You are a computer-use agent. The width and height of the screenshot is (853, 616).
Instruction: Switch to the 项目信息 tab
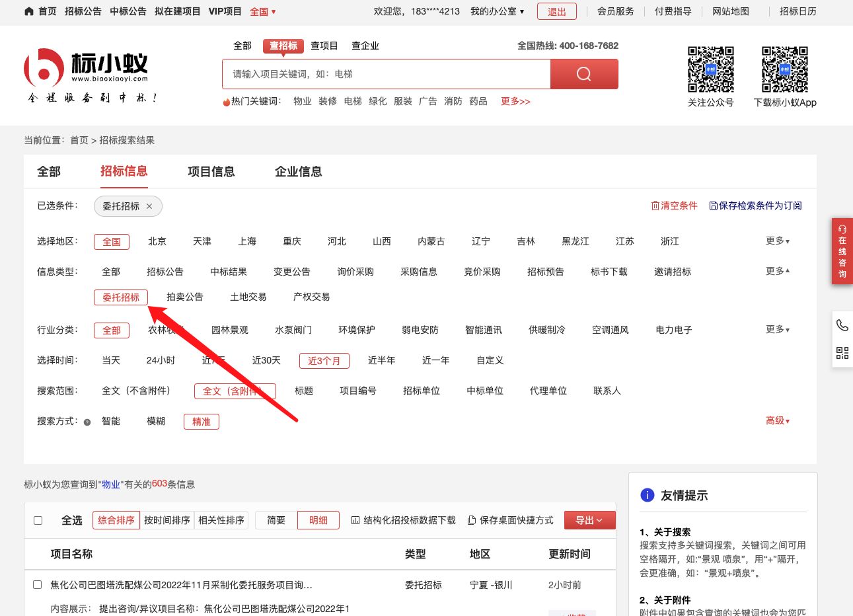(x=211, y=172)
